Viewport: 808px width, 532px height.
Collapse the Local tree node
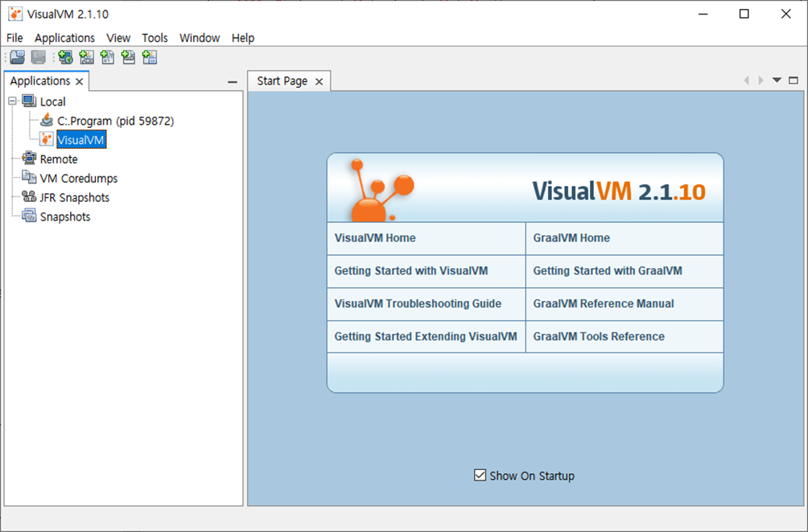[x=12, y=101]
